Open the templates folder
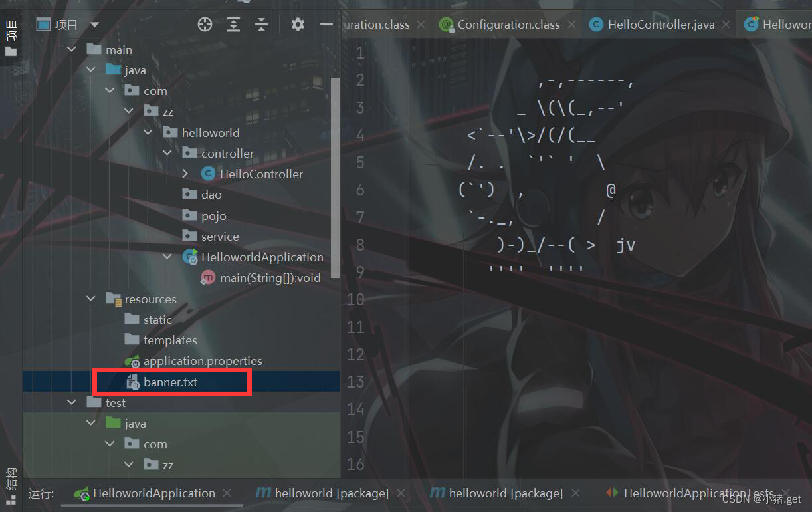 pos(170,340)
